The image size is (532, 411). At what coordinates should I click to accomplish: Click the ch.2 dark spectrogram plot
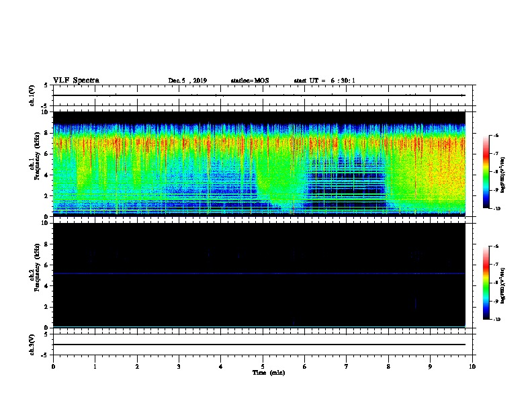coord(259,275)
